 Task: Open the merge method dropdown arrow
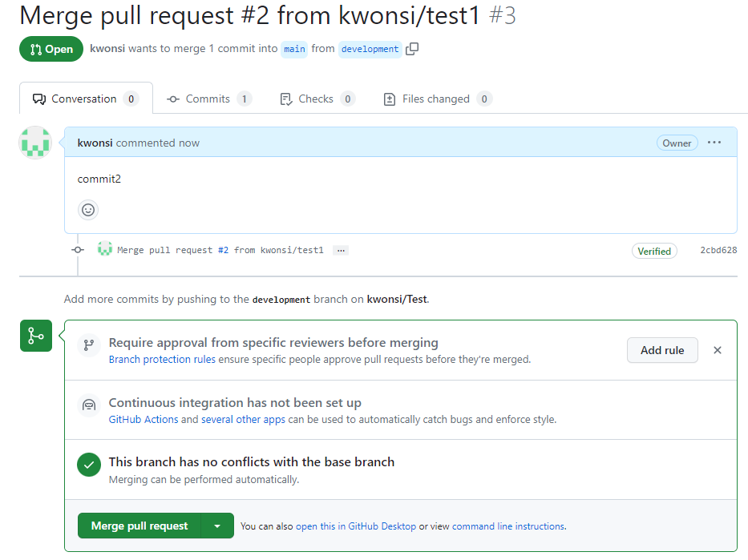click(217, 526)
